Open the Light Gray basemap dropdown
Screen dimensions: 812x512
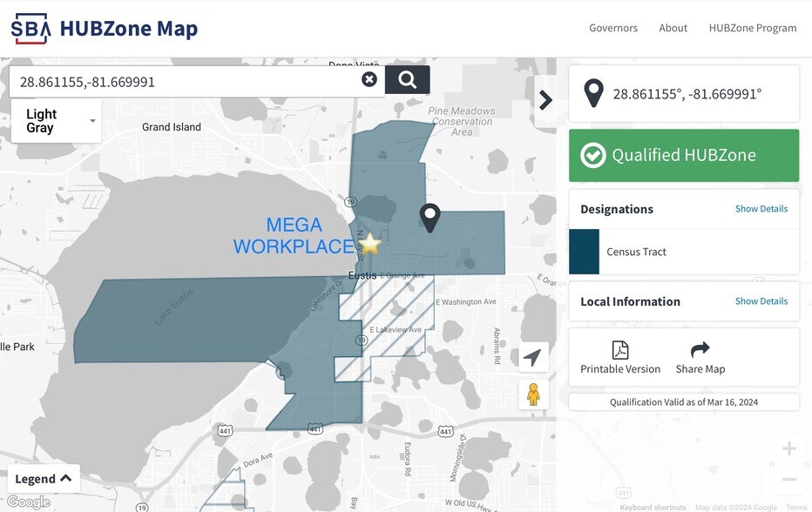[x=56, y=121]
